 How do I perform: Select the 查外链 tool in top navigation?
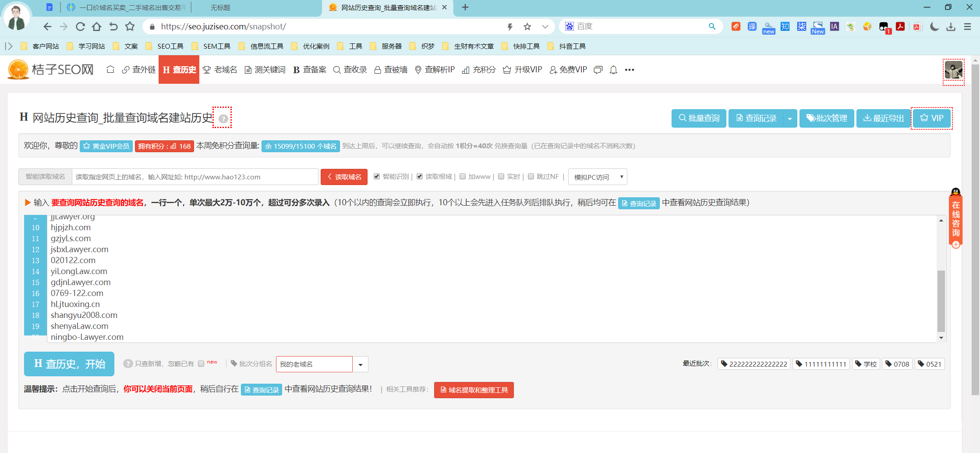point(139,69)
